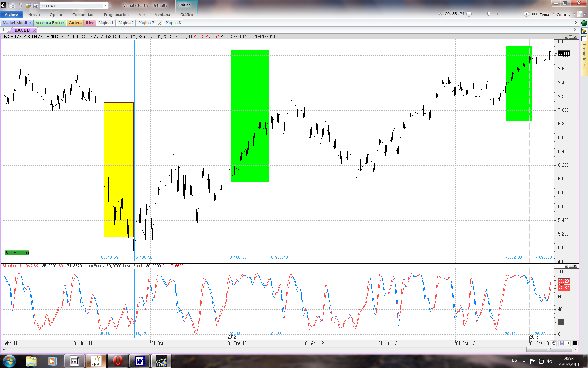Expand the ribbon chevron next to the clock
The width and height of the screenshot is (588, 368).
click(x=440, y=14)
